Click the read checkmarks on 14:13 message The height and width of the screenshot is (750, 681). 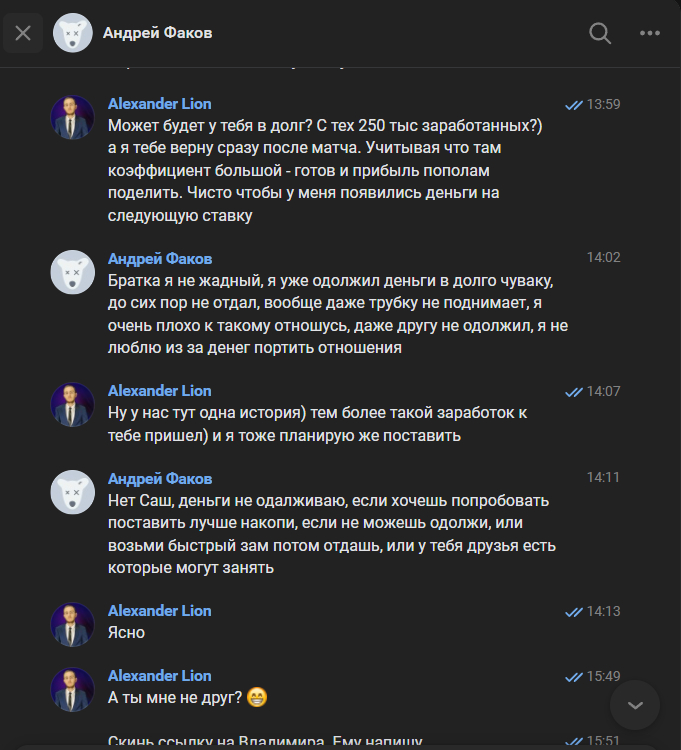coord(574,611)
